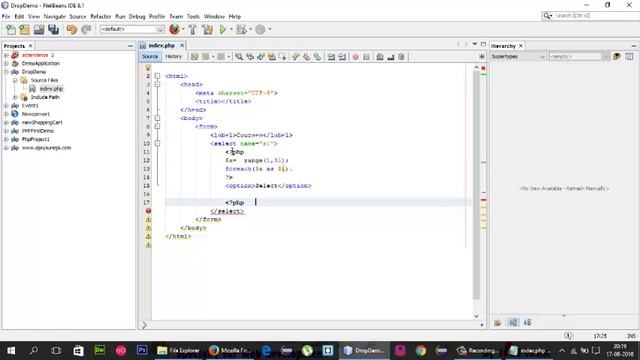The image size is (640, 360).
Task: Open the <default> configuration dropdown
Action: (x=132, y=29)
